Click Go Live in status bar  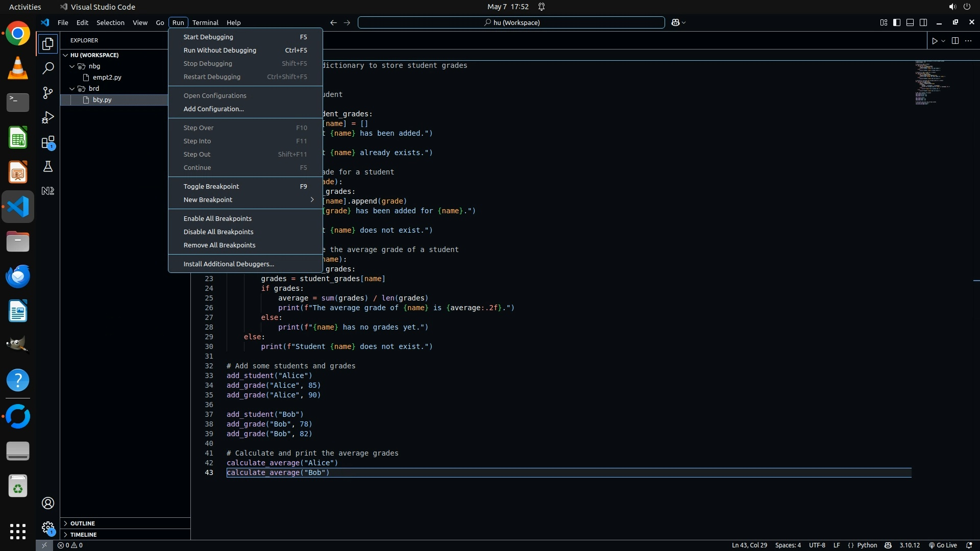pos(943,545)
